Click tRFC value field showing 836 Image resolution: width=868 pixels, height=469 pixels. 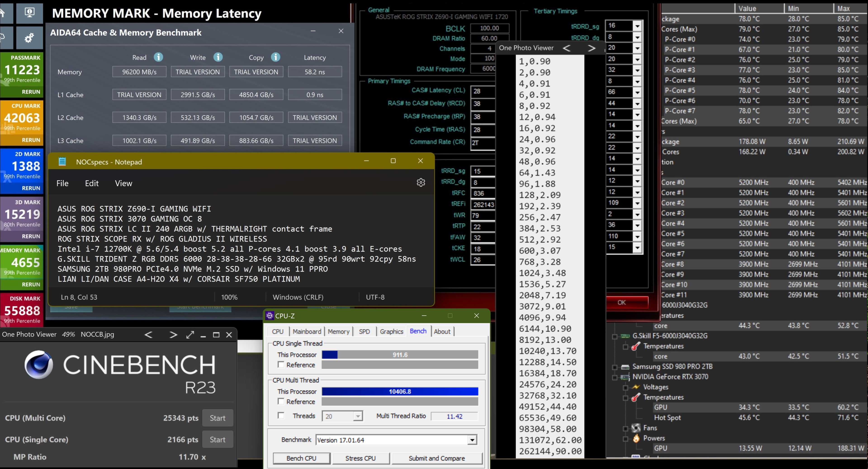pos(483,193)
